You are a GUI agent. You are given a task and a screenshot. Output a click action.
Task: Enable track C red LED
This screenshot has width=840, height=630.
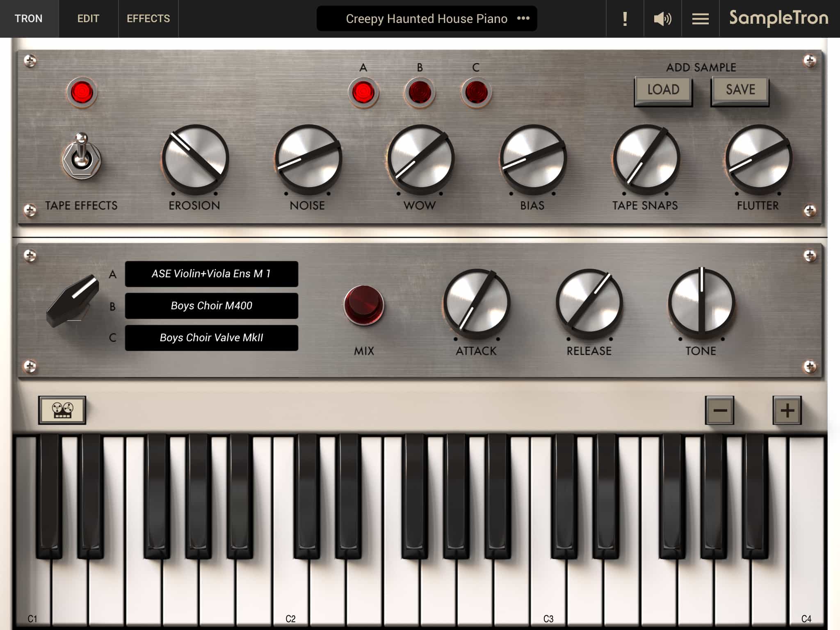(476, 92)
